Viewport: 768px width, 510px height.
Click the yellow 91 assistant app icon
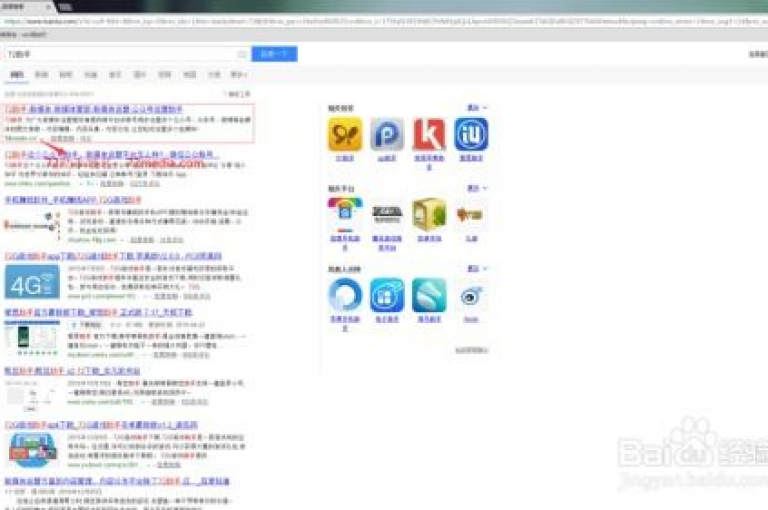pyautogui.click(x=345, y=134)
